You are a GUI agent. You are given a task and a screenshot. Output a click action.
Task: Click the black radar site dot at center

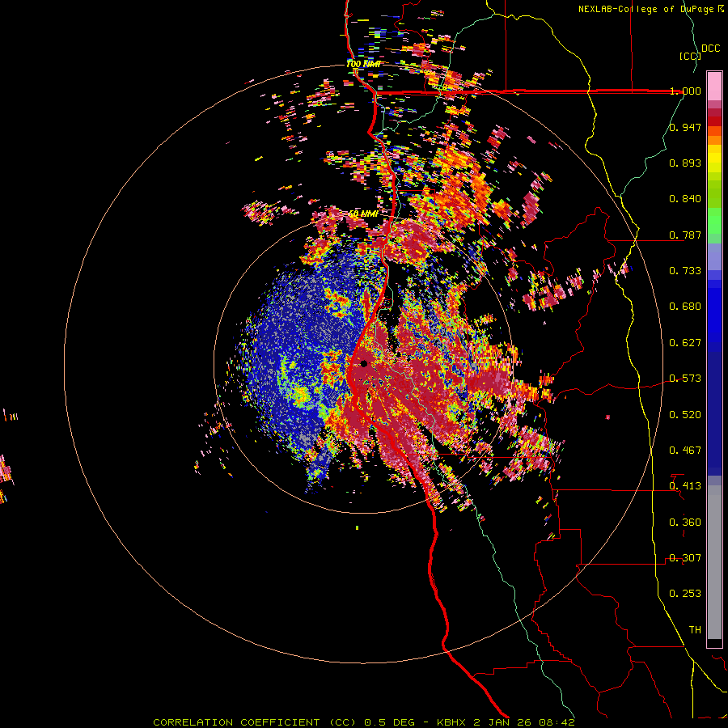coord(364,363)
